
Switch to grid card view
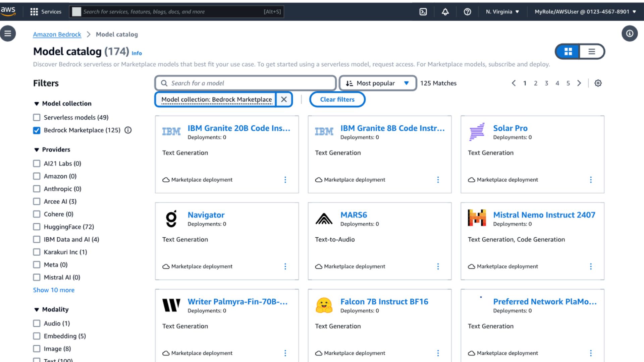point(568,52)
